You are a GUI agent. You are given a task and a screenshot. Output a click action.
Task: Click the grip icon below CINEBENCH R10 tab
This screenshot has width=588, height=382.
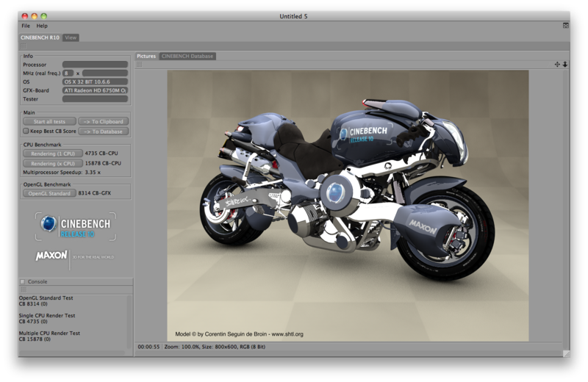(24, 46)
